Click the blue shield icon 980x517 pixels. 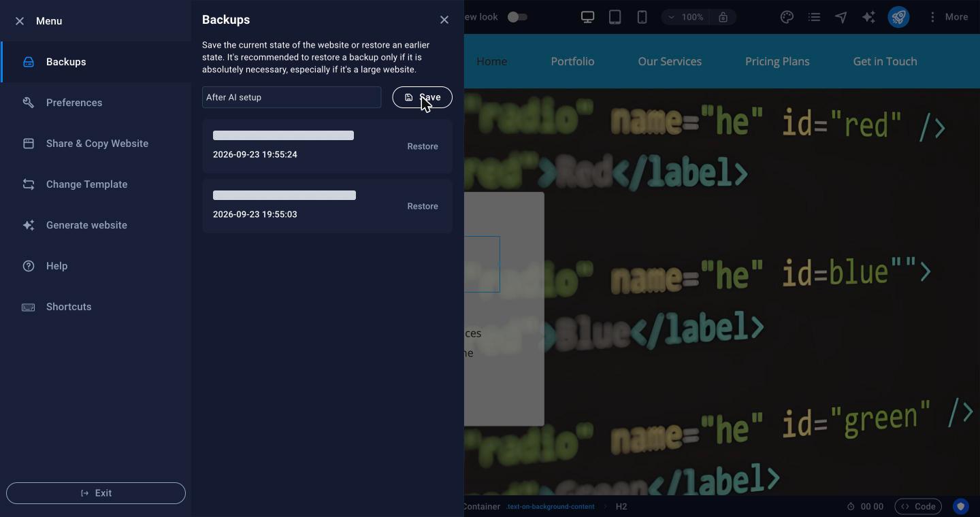[x=961, y=507]
